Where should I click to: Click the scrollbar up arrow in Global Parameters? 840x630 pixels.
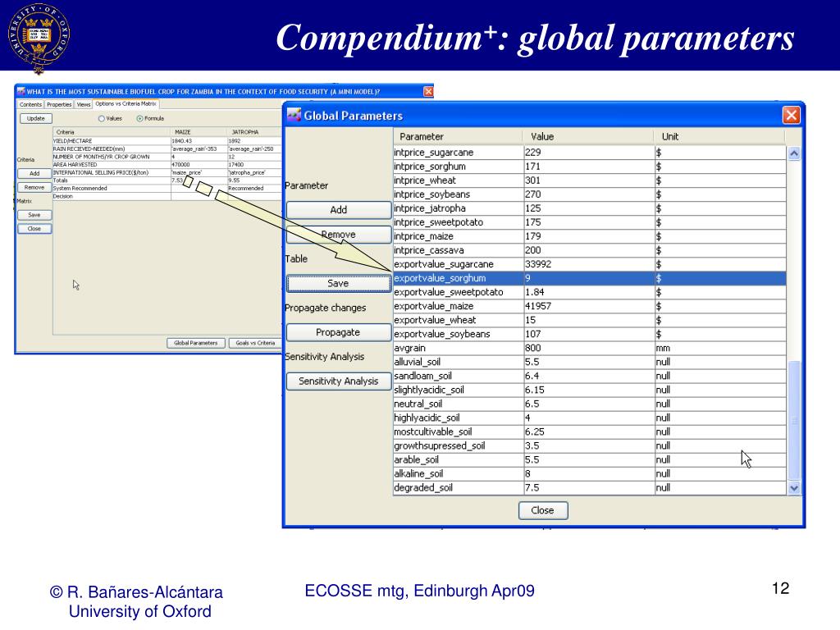point(794,153)
